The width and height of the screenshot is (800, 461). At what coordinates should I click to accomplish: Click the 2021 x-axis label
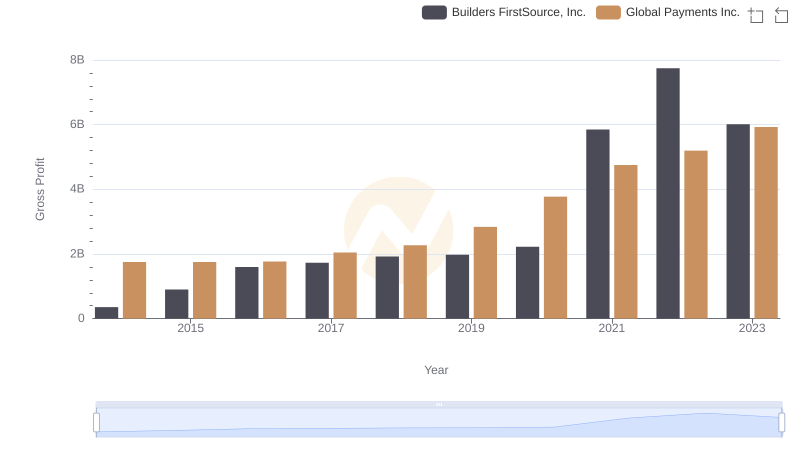611,328
